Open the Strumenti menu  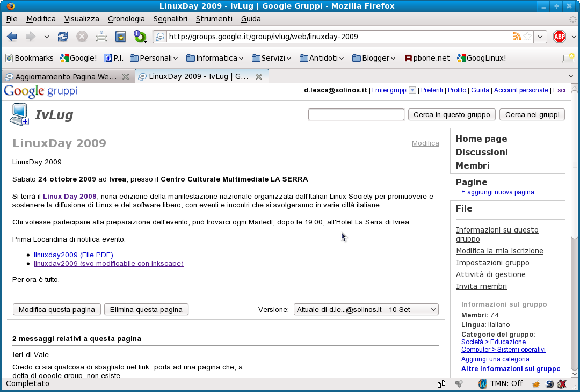click(214, 19)
